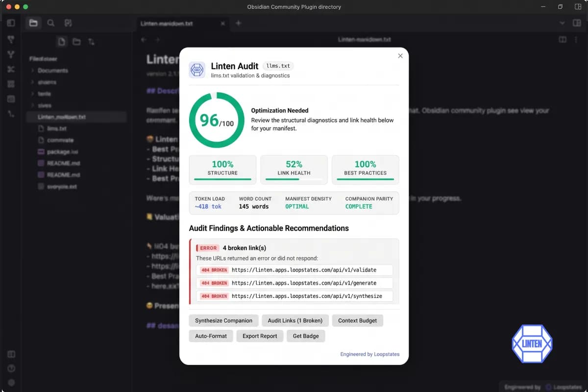Click the first ribbon icon below sidebar toggle
588x392 pixels.
click(11, 40)
